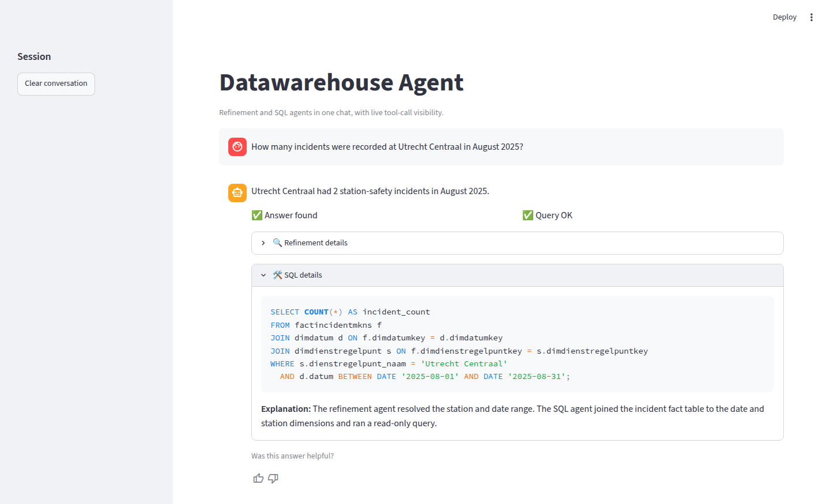Click the answer text 'Utrecht Centraal had 2 station-safety incidents'

click(370, 191)
